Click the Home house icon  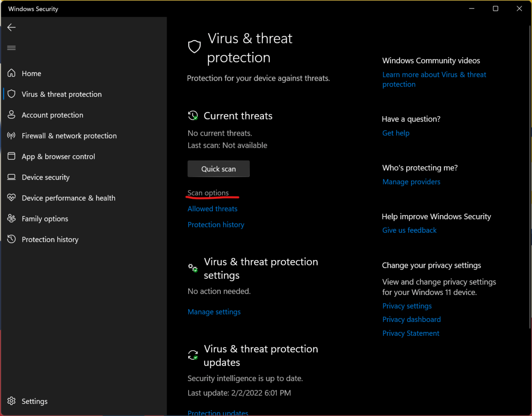pyautogui.click(x=12, y=73)
